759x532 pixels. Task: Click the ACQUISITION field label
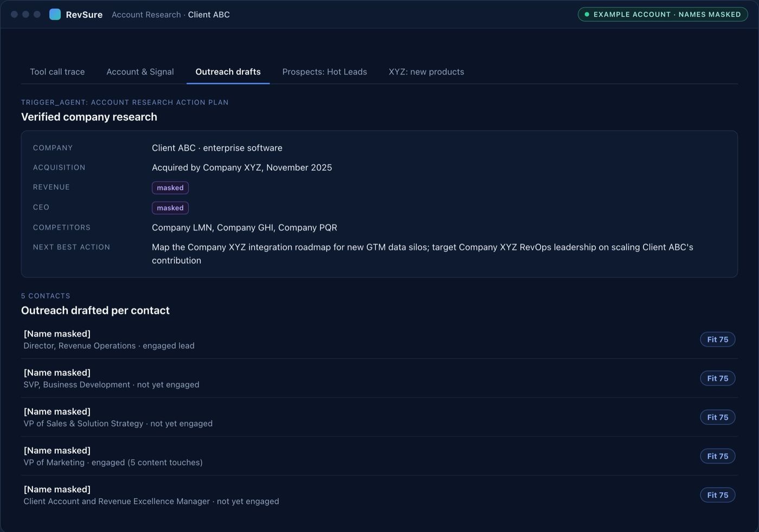click(59, 168)
